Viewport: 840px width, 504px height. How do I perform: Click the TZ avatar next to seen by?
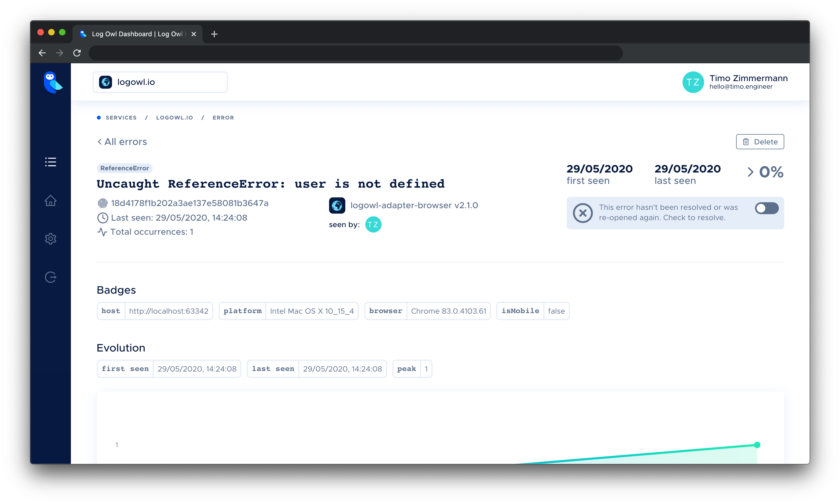click(x=373, y=224)
